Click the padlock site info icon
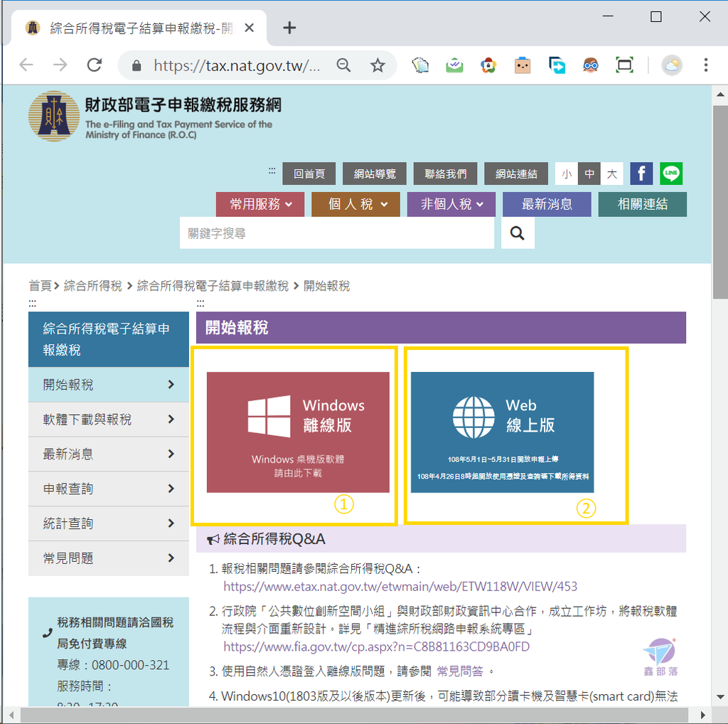The image size is (728, 724). [136, 65]
